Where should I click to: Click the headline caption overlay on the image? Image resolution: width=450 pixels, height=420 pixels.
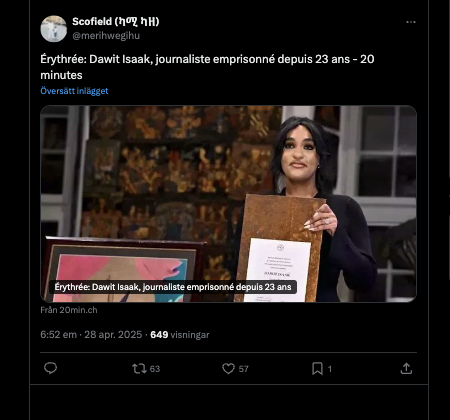tap(173, 287)
